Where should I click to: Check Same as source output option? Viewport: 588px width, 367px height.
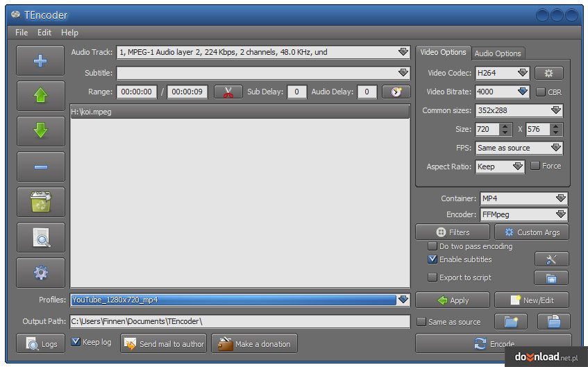point(421,322)
